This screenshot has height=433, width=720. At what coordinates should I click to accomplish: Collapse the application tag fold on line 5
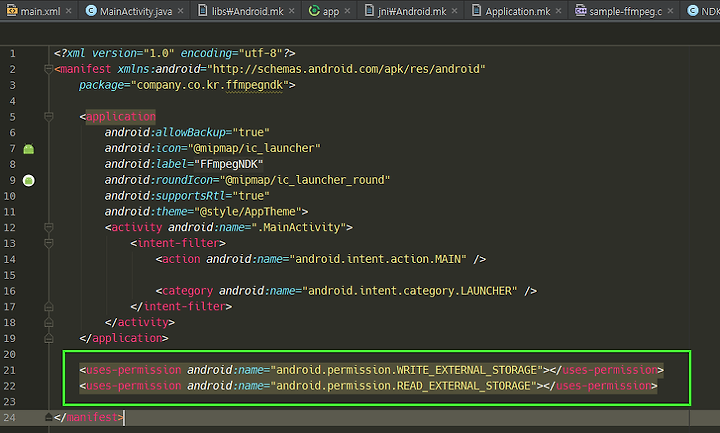coord(48,117)
